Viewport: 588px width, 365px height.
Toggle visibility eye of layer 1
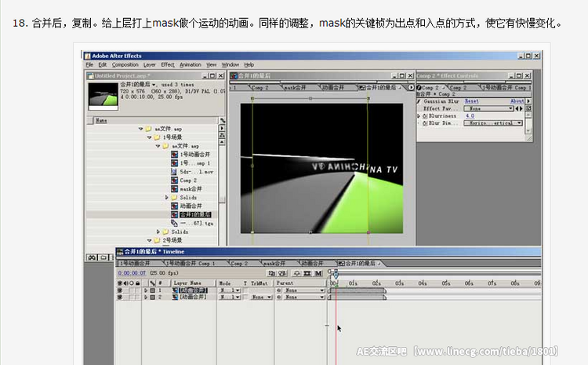tap(120, 290)
